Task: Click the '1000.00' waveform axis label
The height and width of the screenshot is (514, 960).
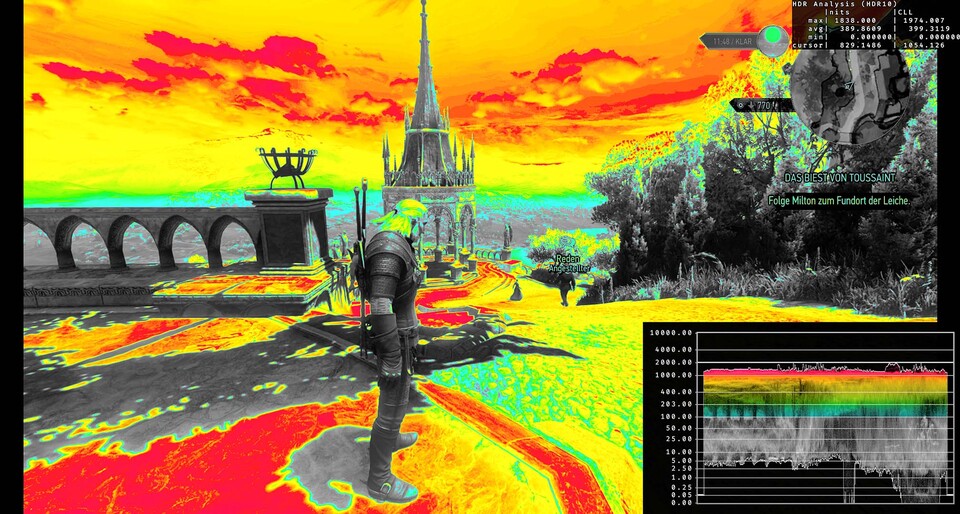Action: [673, 375]
